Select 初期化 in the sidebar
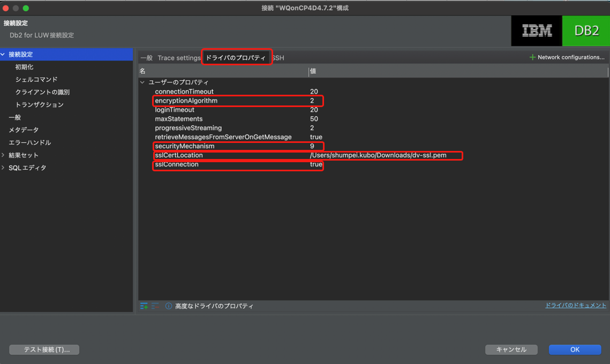This screenshot has height=364, width=610. (x=24, y=67)
